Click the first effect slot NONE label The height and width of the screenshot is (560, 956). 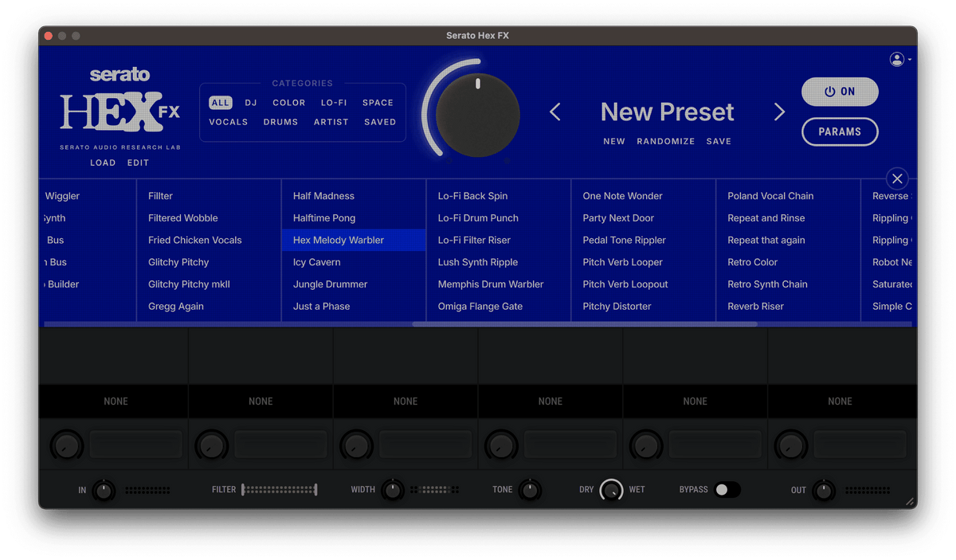(x=116, y=401)
